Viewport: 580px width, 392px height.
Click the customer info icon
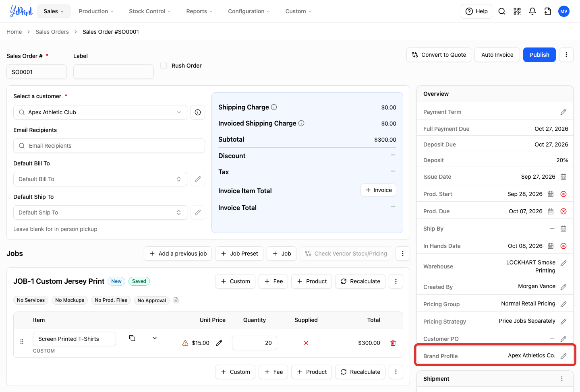[x=198, y=112]
